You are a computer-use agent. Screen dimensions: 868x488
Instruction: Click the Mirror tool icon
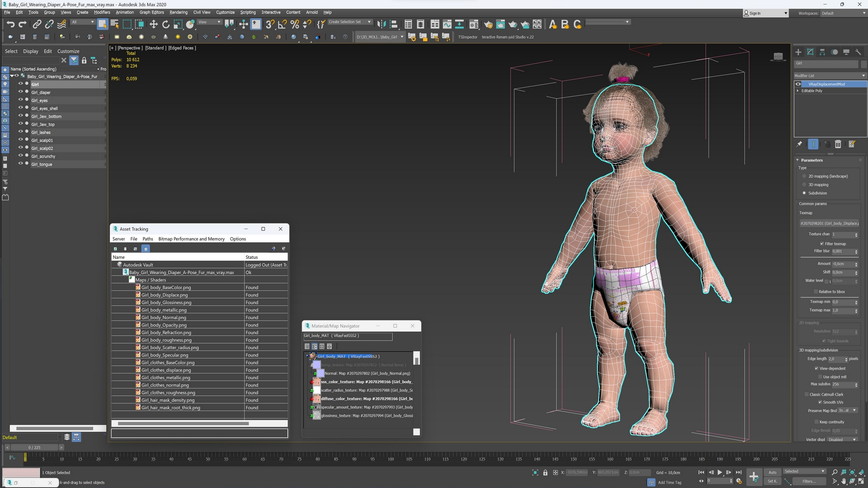click(x=381, y=24)
